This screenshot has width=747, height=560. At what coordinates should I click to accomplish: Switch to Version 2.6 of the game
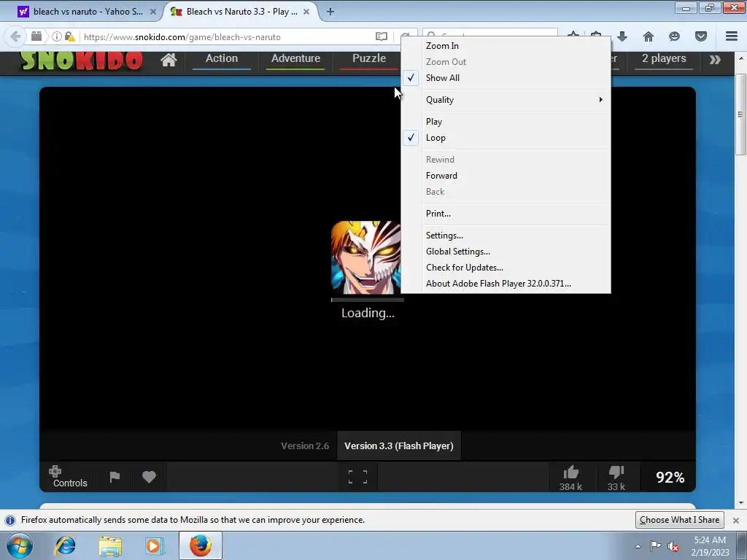tap(305, 446)
